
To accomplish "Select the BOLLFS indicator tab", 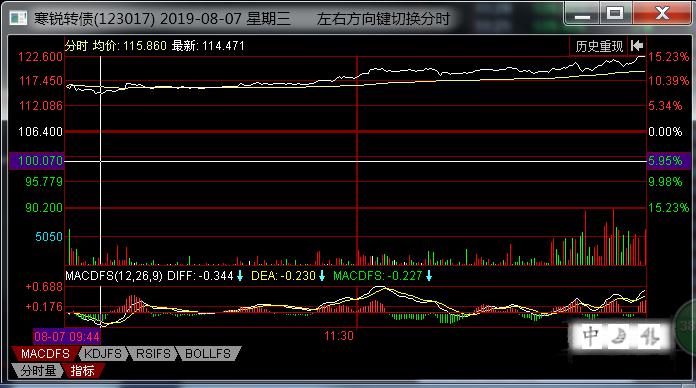I will (209, 354).
